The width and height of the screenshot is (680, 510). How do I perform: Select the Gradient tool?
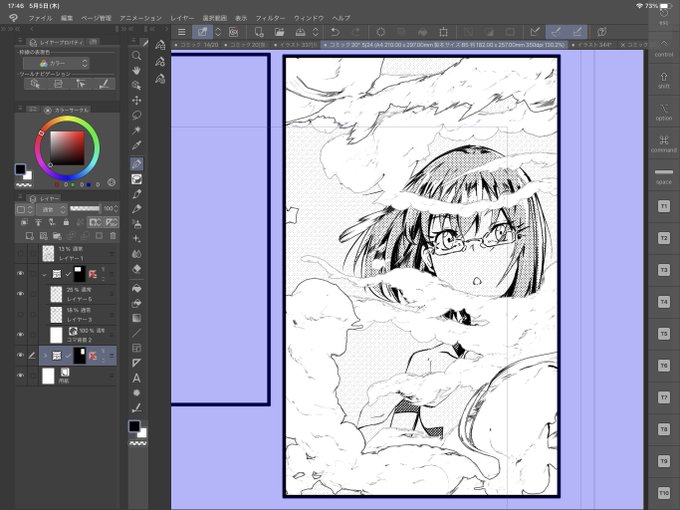pos(137,318)
